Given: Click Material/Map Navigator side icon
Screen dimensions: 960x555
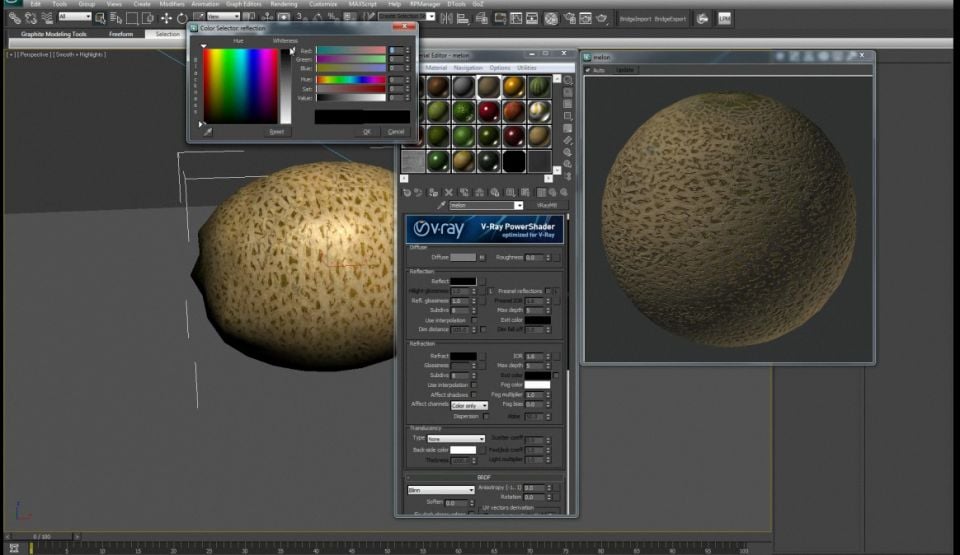Looking at the screenshot, I should pyautogui.click(x=568, y=176).
